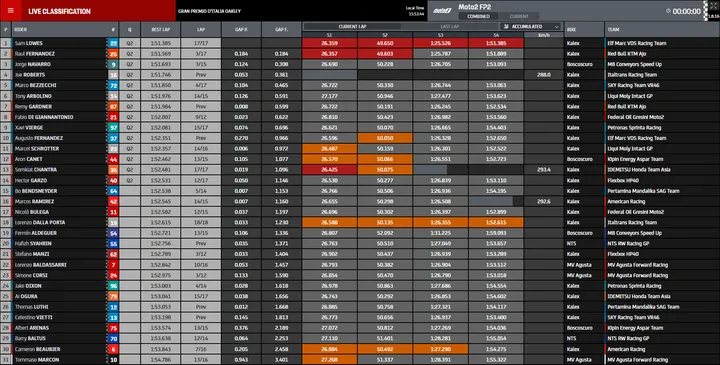
Task: Select rider Tommaso MARCON
Action: tap(37, 360)
